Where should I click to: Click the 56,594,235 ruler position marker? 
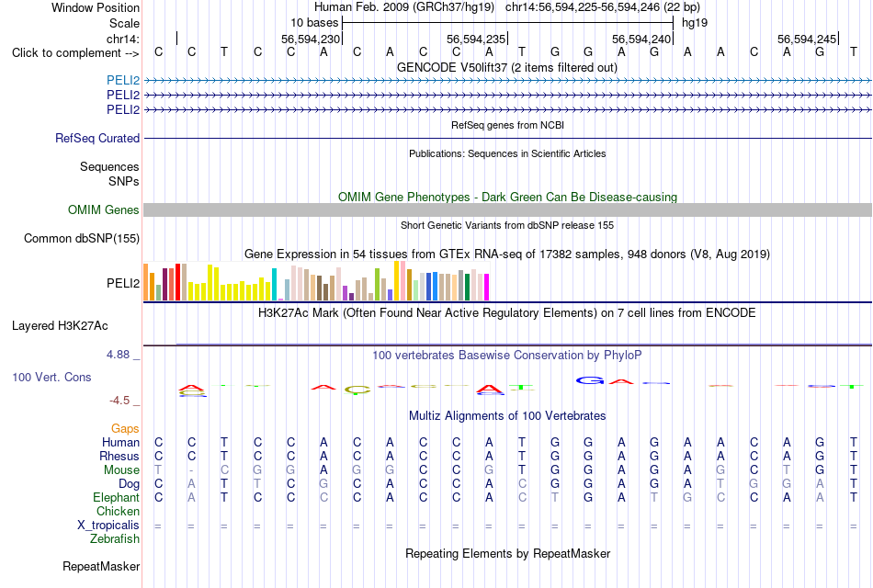click(x=476, y=39)
